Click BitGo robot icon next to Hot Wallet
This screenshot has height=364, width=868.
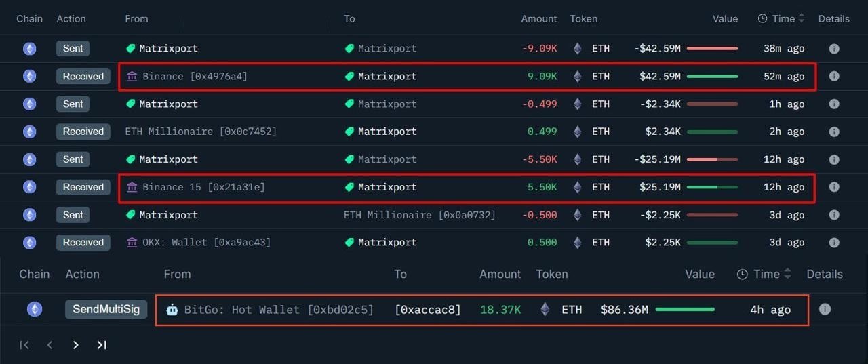[172, 310]
